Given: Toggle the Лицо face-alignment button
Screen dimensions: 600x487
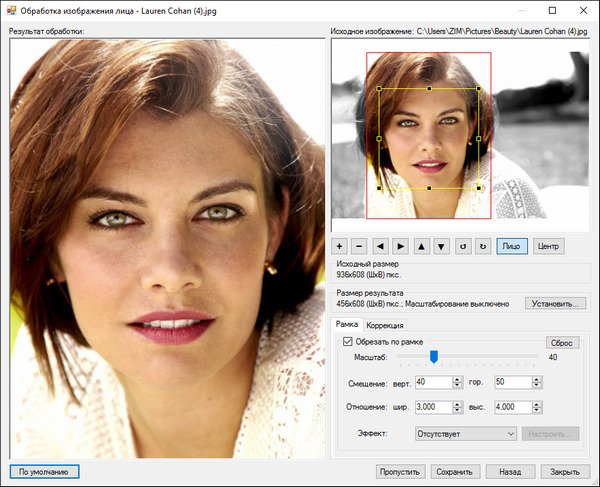Looking at the screenshot, I should [512, 246].
